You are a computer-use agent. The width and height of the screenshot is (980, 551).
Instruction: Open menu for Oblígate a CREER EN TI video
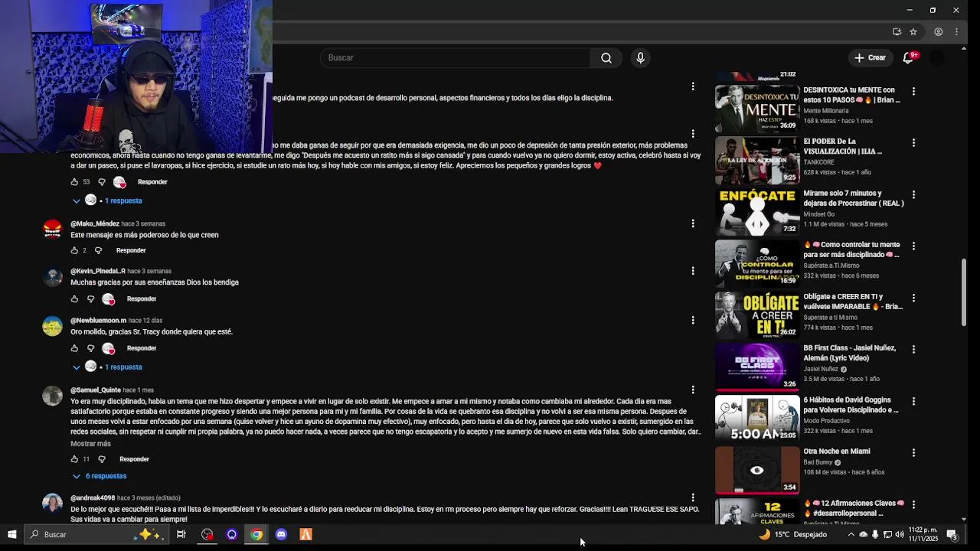pos(913,298)
